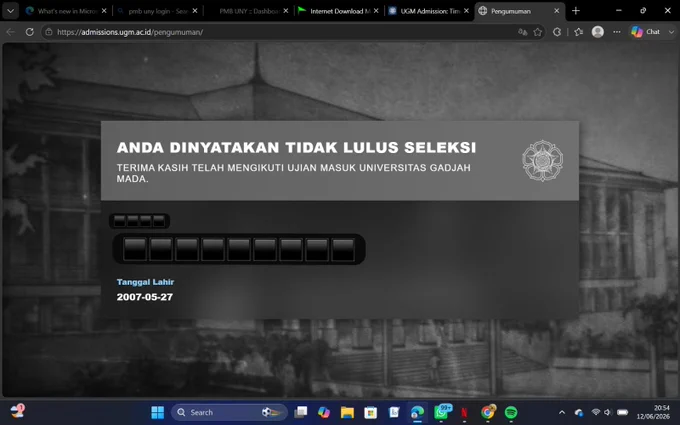The image size is (680, 425).
Task: Close the pmb uny login tab
Action: tap(195, 11)
